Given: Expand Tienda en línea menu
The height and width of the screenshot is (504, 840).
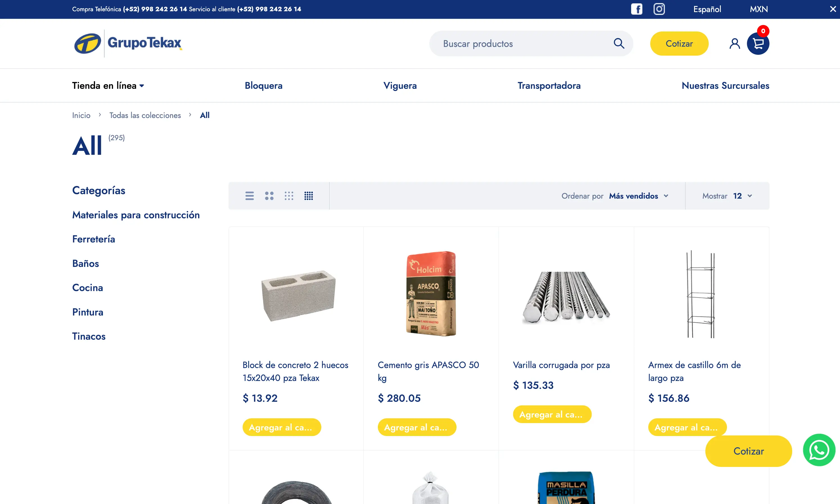Looking at the screenshot, I should coord(108,86).
